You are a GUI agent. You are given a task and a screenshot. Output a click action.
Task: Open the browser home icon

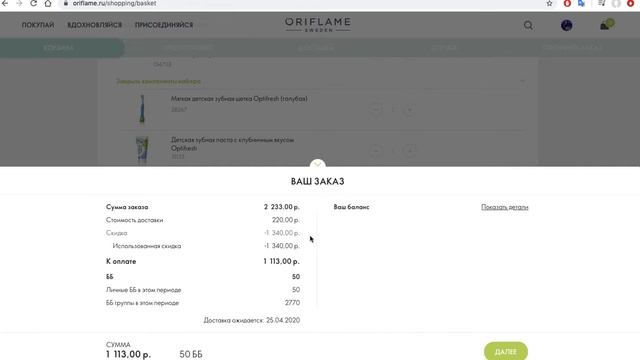[x=48, y=3]
